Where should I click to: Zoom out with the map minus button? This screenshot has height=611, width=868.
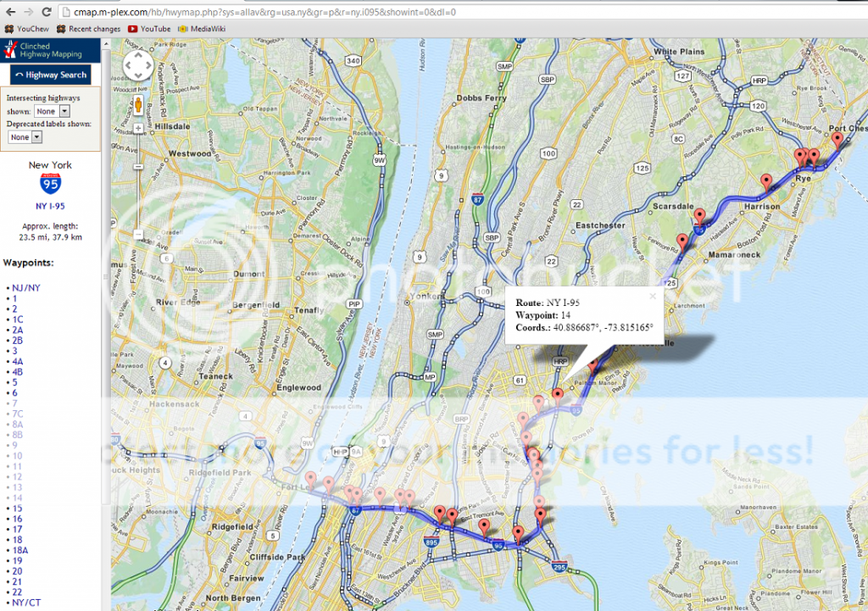click(137, 167)
